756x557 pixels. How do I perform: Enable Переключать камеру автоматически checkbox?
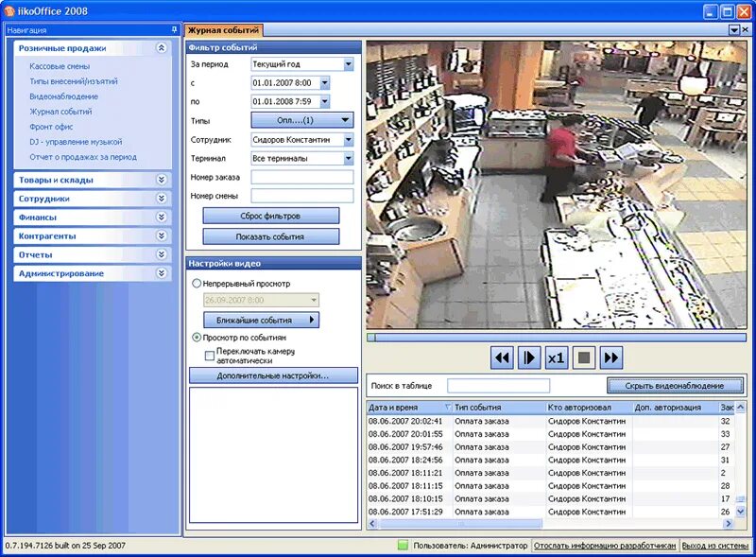pos(209,356)
